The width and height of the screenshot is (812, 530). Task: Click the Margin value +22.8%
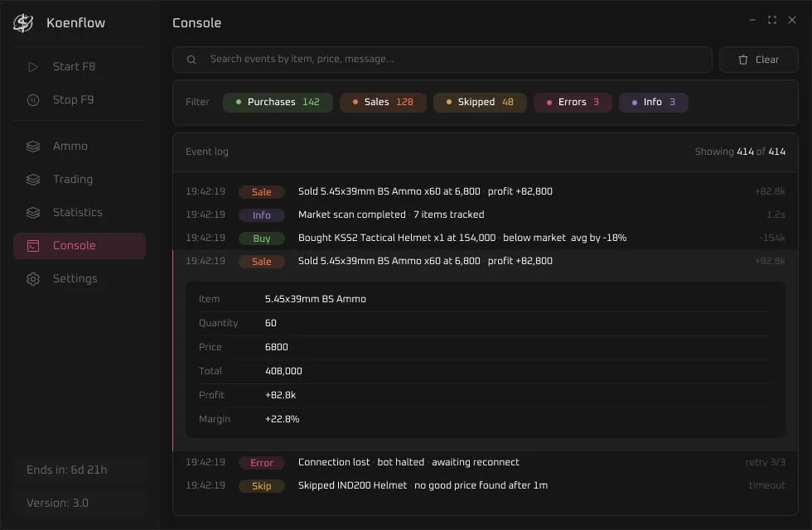[283, 419]
